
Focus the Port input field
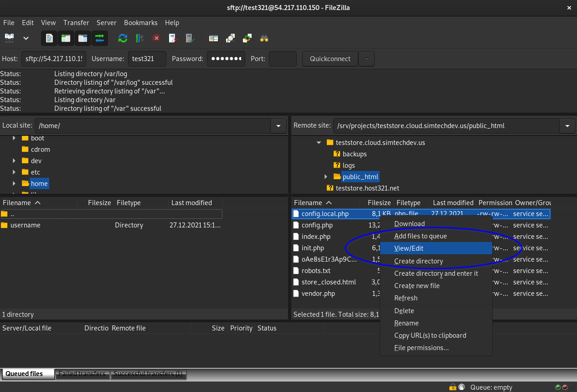pos(283,59)
